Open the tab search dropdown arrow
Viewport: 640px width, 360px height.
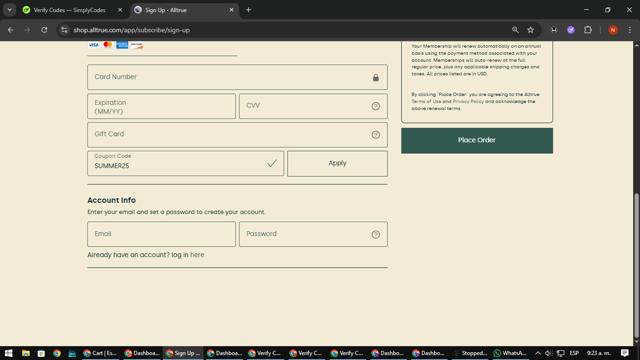[9, 10]
